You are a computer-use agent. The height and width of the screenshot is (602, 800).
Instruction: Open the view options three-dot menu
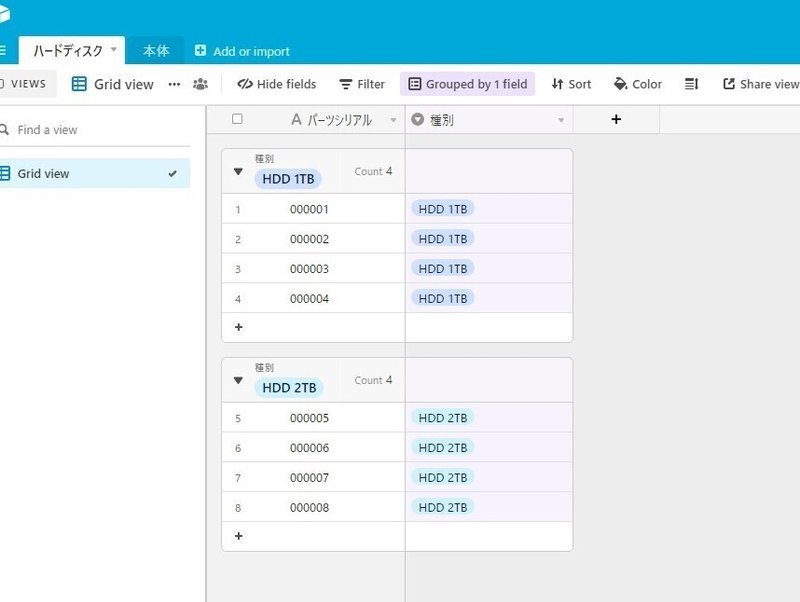tap(174, 84)
